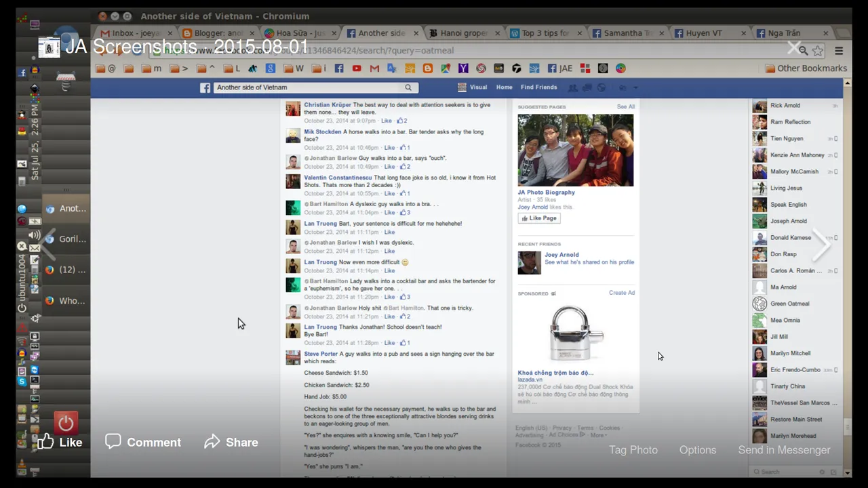The height and width of the screenshot is (488, 868).
Task: Switch to the Blogger tab
Action: pyautogui.click(x=218, y=33)
